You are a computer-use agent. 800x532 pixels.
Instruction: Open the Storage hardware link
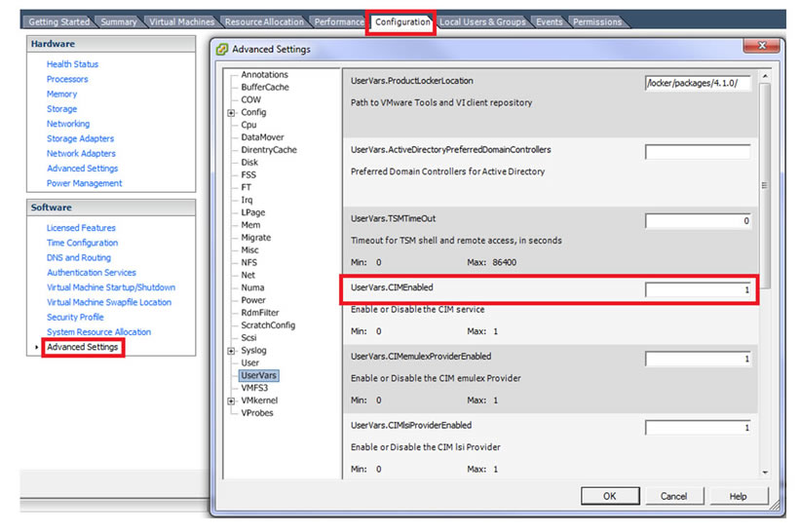pos(61,109)
